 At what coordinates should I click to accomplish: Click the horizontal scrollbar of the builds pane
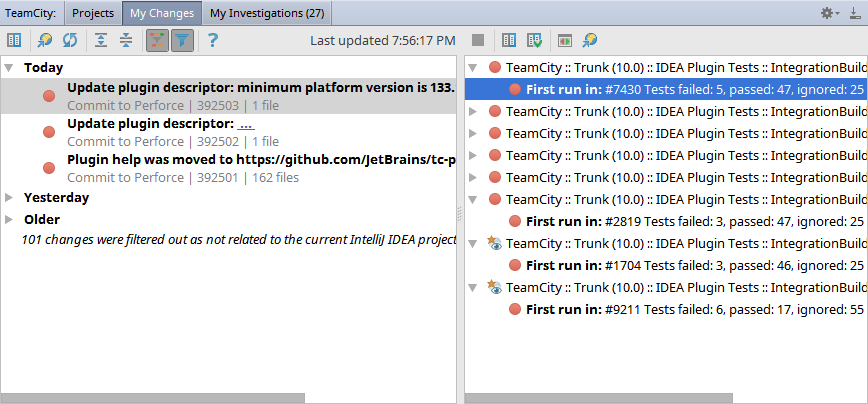pyautogui.click(x=599, y=398)
